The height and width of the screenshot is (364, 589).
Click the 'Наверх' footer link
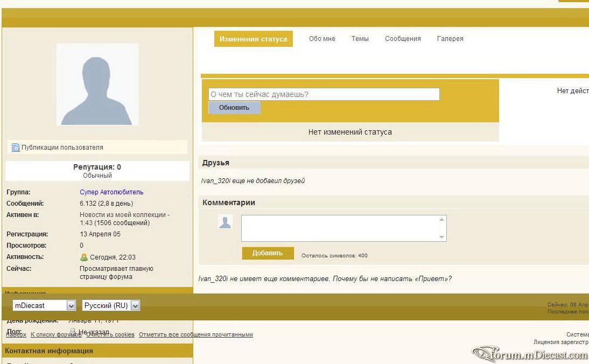pos(16,334)
